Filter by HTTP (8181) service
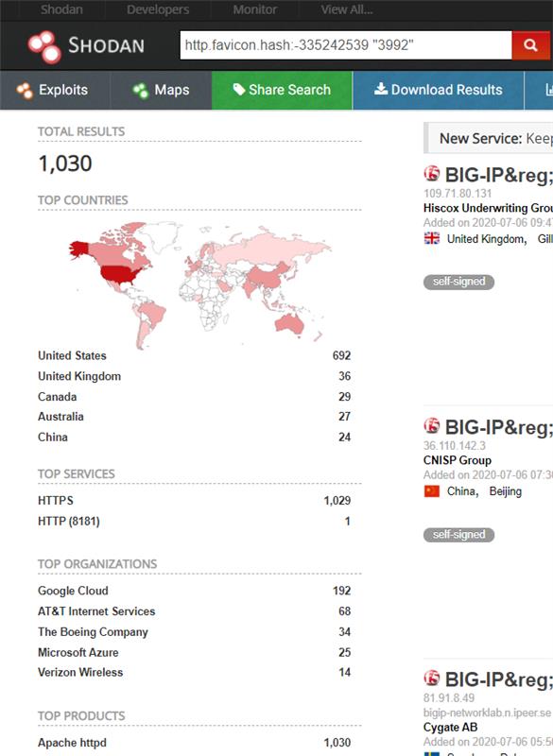Image resolution: width=553 pixels, height=756 pixels. click(x=69, y=522)
